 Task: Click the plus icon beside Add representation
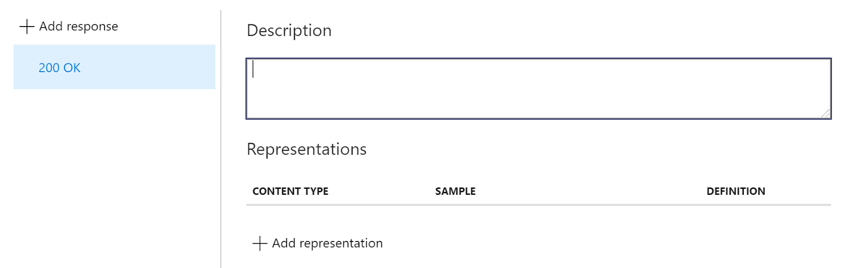[x=260, y=244]
